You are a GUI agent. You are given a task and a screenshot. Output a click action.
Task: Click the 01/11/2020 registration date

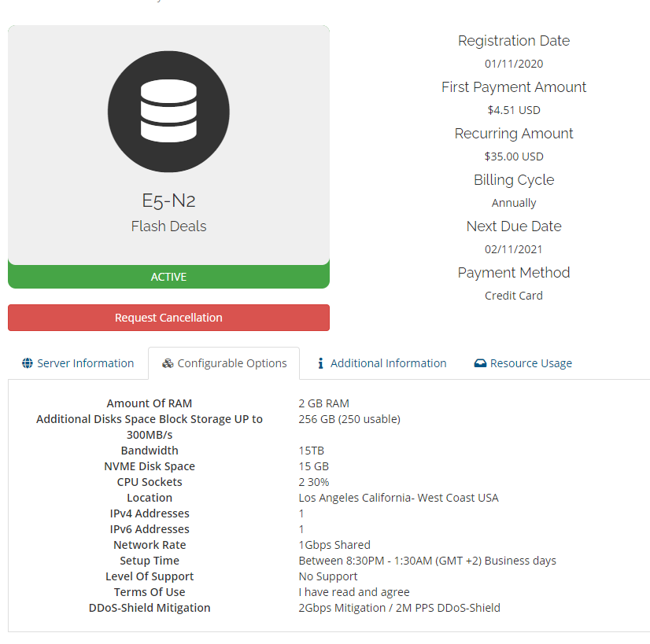514,64
